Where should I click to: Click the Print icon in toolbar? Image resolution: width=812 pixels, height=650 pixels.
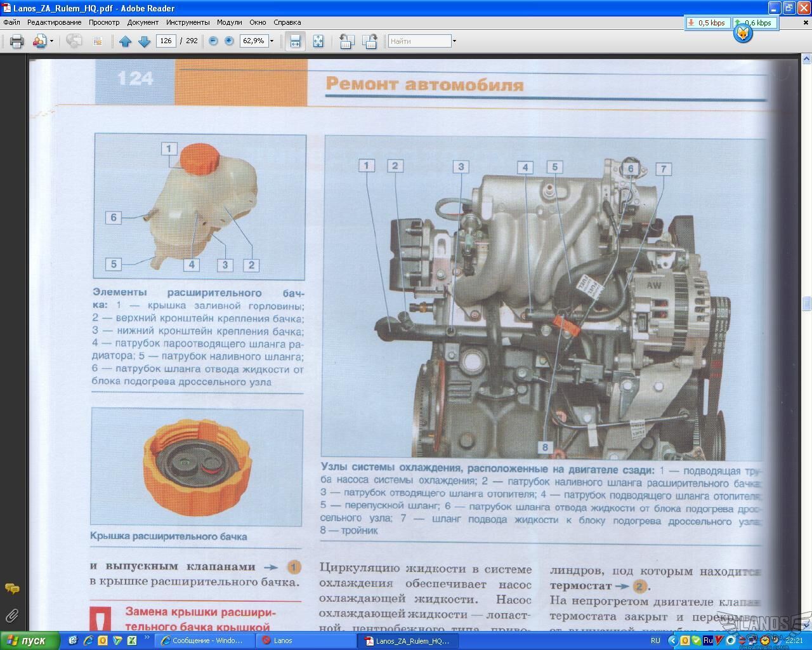click(x=16, y=41)
